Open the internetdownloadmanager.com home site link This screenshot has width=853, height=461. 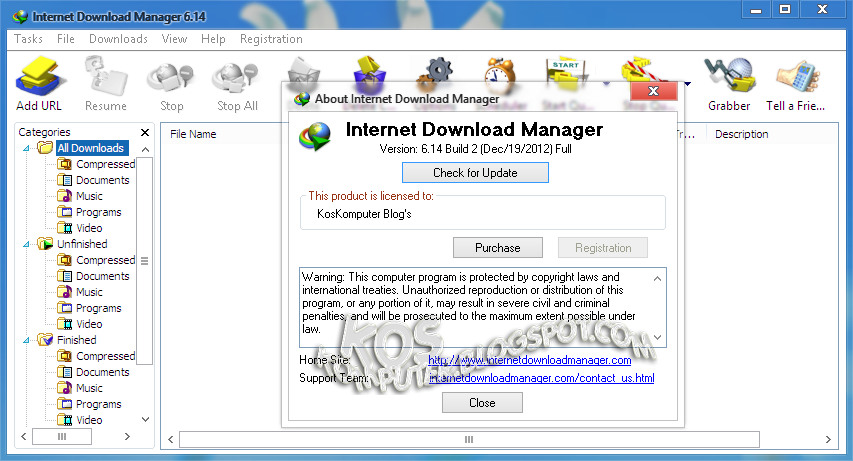(529, 360)
